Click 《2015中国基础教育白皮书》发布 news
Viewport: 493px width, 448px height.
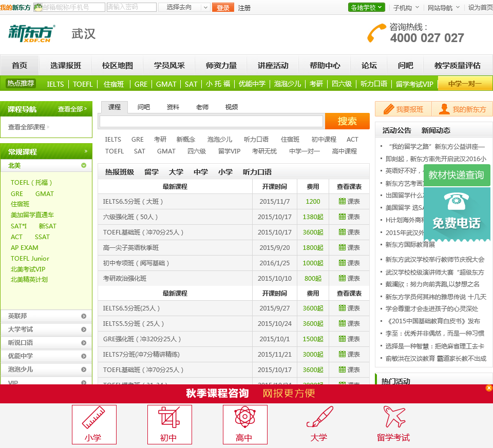[432, 321]
